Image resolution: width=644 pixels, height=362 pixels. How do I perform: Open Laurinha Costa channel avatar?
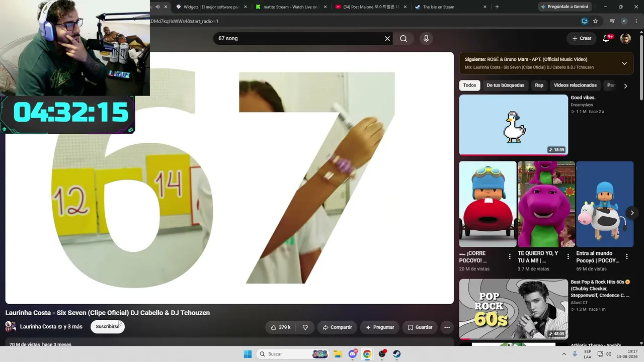point(11,327)
